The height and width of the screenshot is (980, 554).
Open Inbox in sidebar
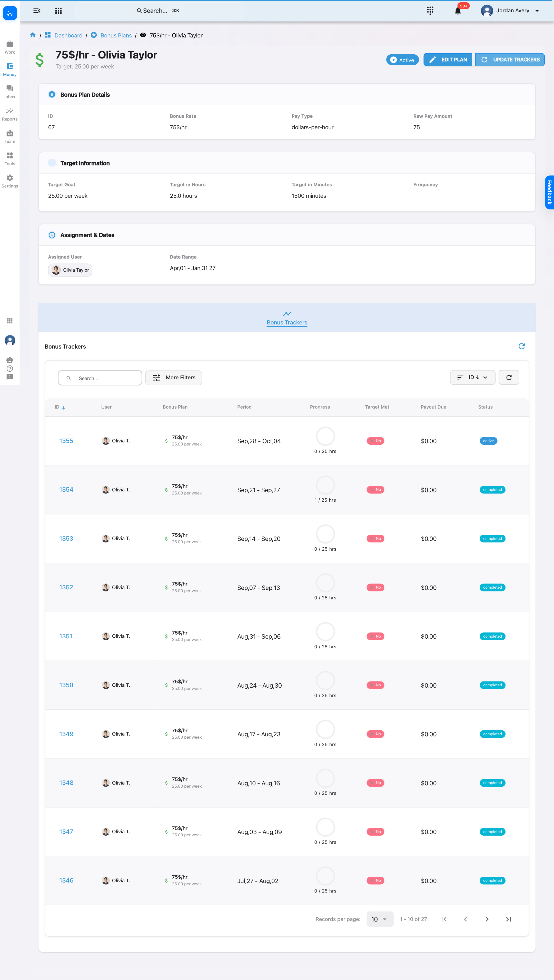(10, 92)
